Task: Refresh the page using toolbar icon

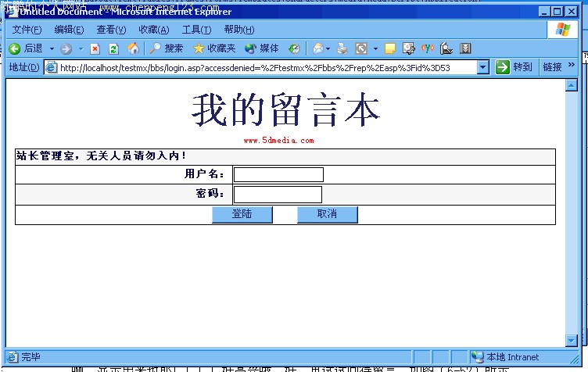Action: (x=114, y=48)
